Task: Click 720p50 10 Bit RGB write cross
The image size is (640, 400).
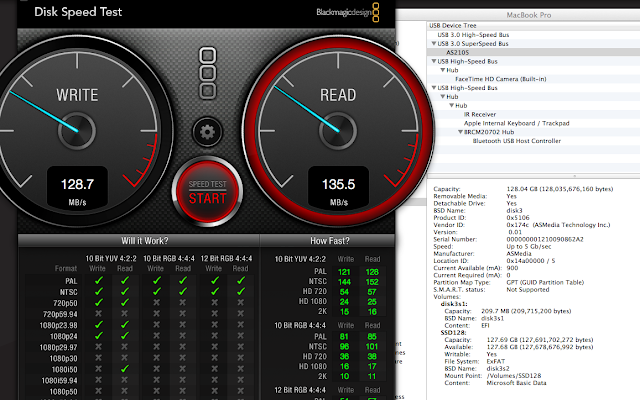Action: pos(156,302)
